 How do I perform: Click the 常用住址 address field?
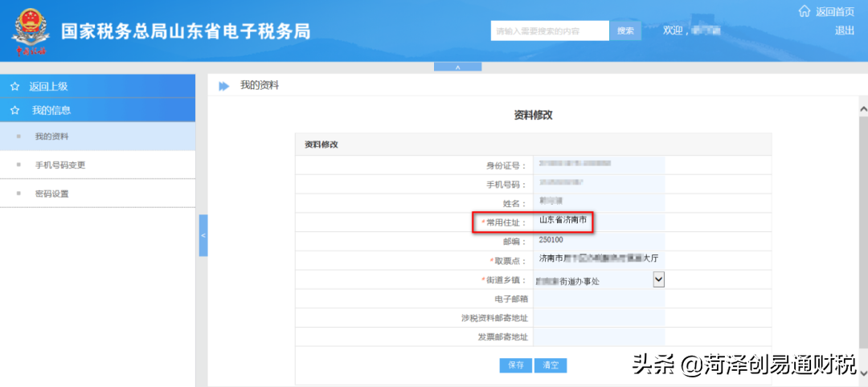[x=599, y=222]
